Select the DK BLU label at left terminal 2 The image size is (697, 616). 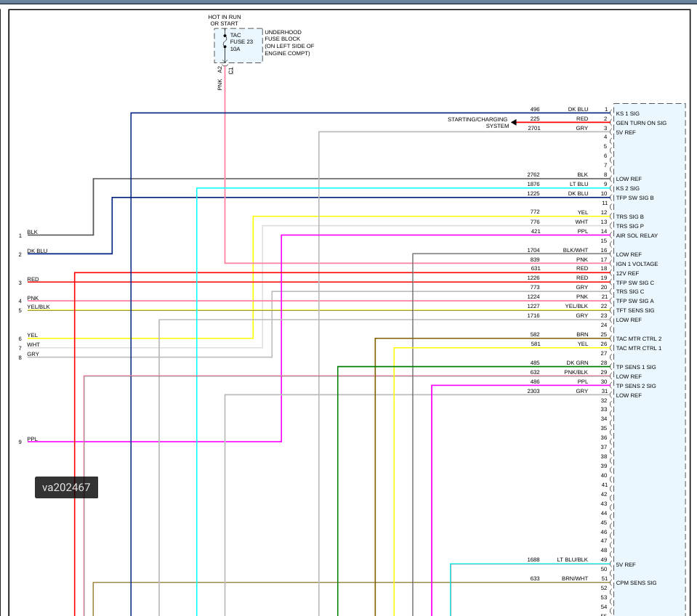[x=37, y=251]
